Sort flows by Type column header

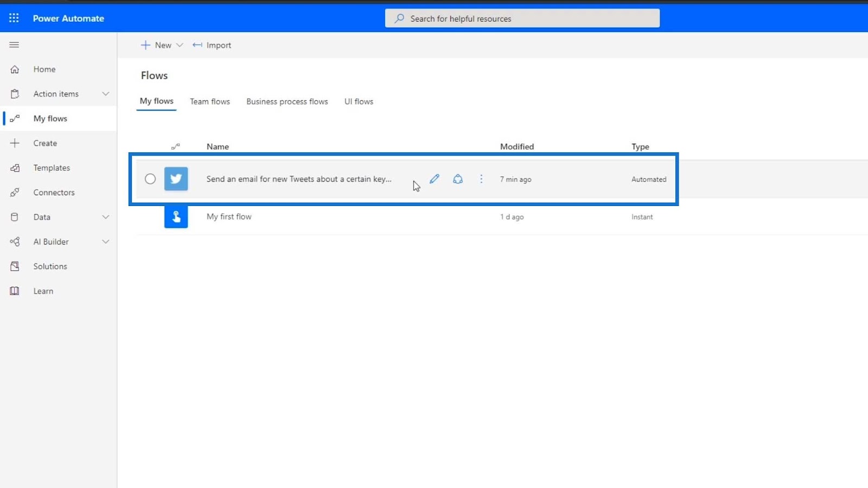(x=640, y=146)
